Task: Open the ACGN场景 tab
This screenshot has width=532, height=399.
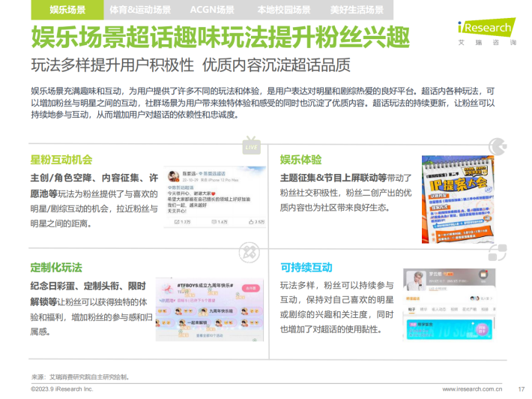Action: coord(212,10)
